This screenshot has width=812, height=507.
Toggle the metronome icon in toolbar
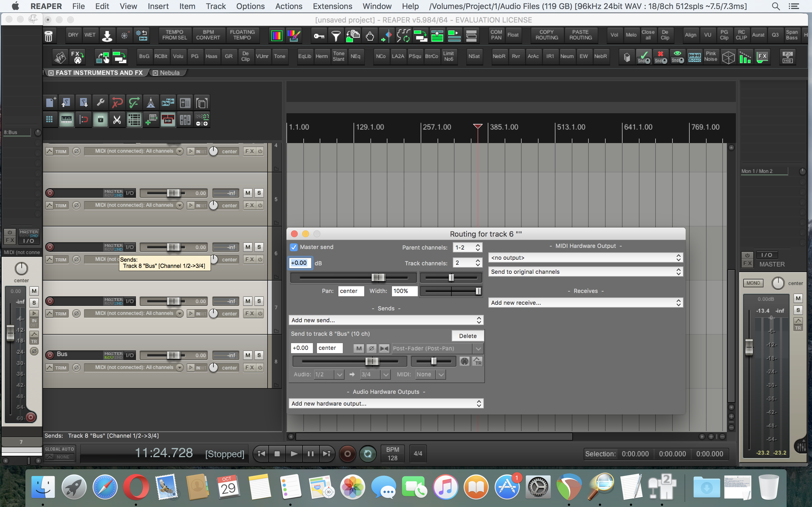tap(151, 103)
